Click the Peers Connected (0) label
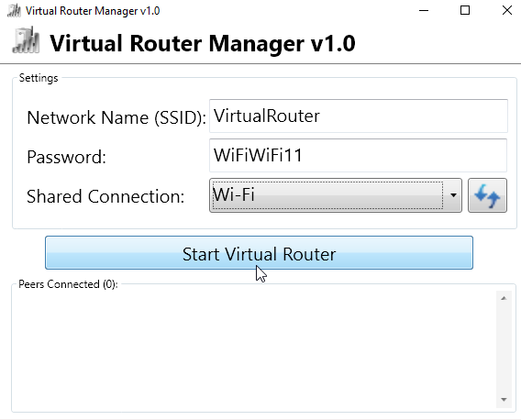 coord(68,284)
